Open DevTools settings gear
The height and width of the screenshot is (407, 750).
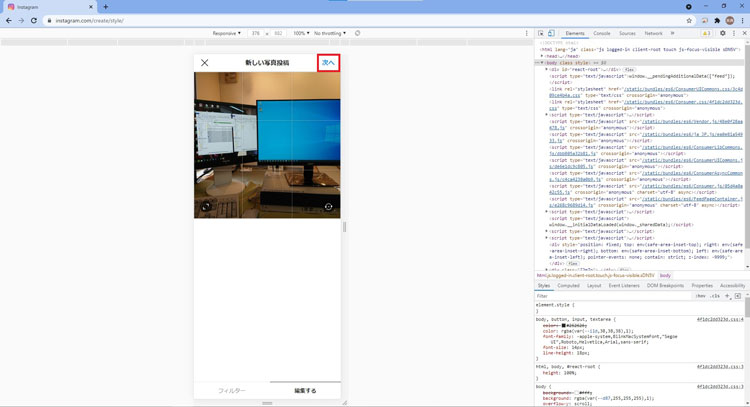pyautogui.click(x=723, y=33)
